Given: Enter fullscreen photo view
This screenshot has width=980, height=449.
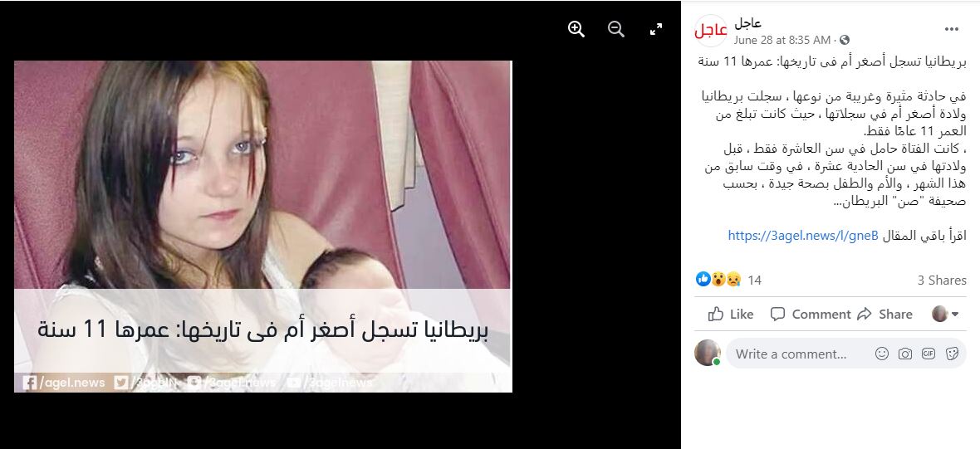Looking at the screenshot, I should (x=655, y=29).
